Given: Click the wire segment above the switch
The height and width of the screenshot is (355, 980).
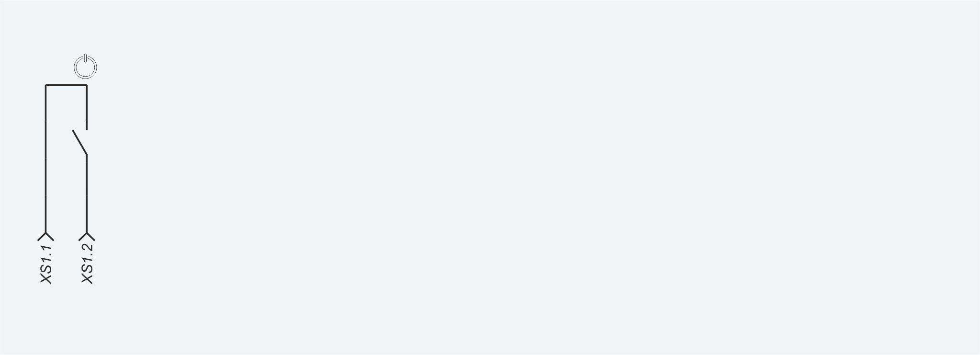Looking at the screenshot, I should (x=87, y=106).
